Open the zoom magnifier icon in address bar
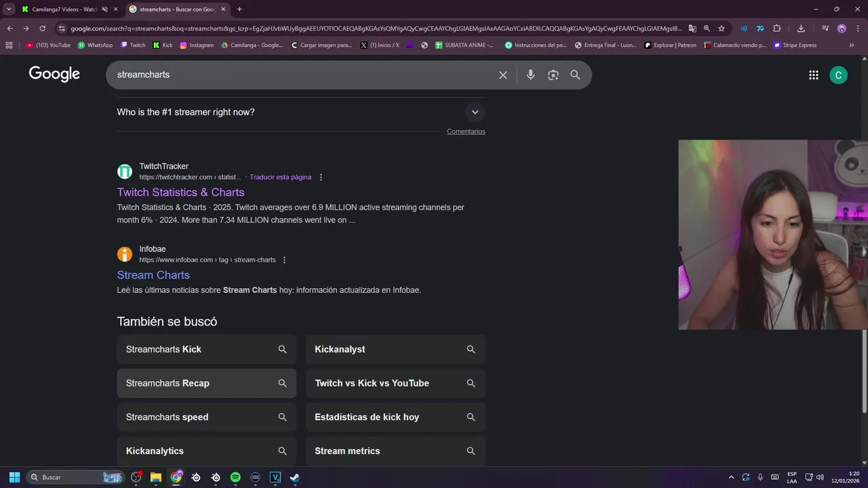This screenshot has height=488, width=868. coord(707,28)
